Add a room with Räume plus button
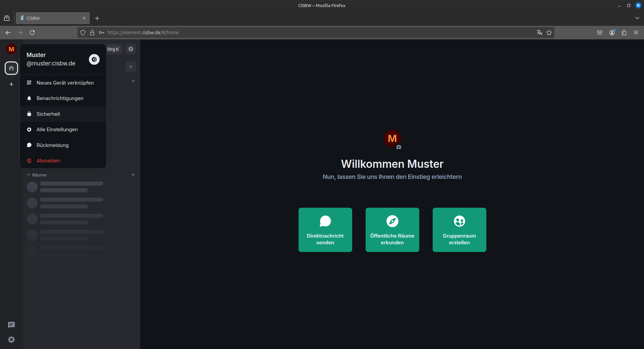Image resolution: width=644 pixels, height=349 pixels. [x=133, y=175]
